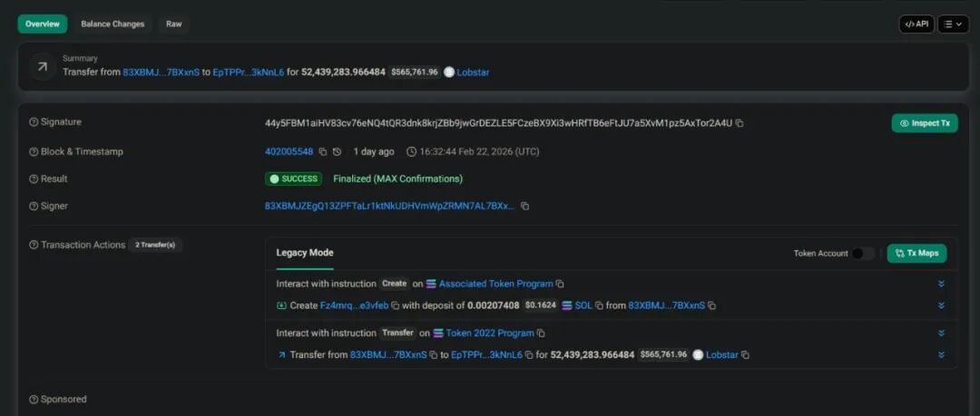The height and width of the screenshot is (416, 980).
Task: Copy Associated Token Program address
Action: 560,285
